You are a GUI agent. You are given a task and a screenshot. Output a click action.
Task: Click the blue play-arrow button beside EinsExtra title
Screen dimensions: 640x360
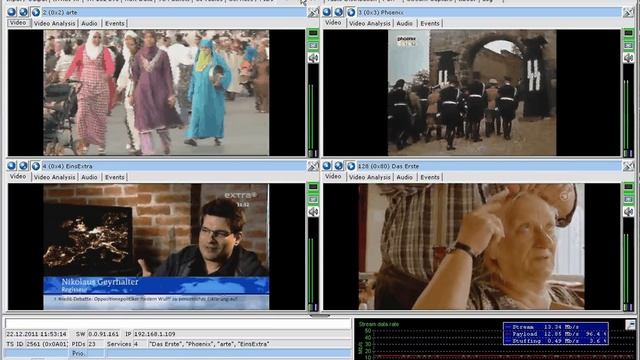click(x=36, y=166)
